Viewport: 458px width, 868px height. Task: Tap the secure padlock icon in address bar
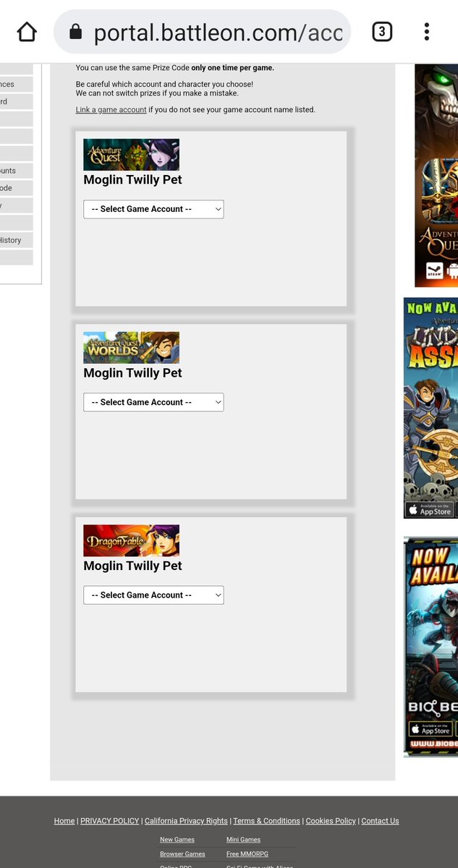75,32
